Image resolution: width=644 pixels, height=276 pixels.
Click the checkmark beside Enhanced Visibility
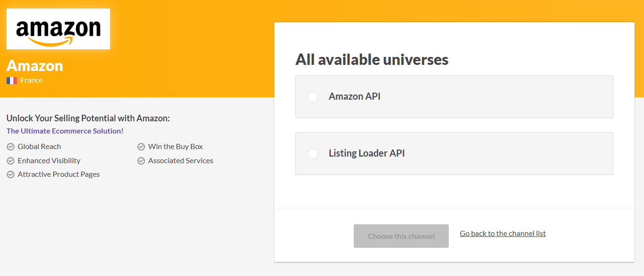[x=10, y=160]
